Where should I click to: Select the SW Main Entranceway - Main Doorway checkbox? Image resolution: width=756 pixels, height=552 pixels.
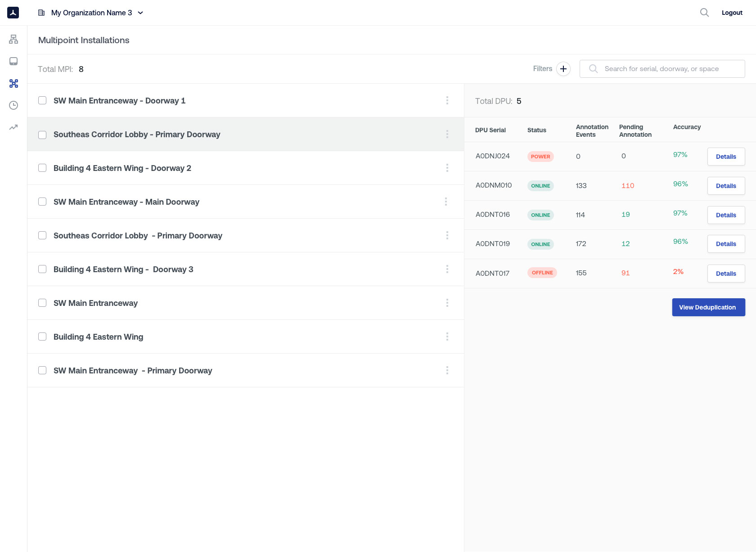coord(42,202)
